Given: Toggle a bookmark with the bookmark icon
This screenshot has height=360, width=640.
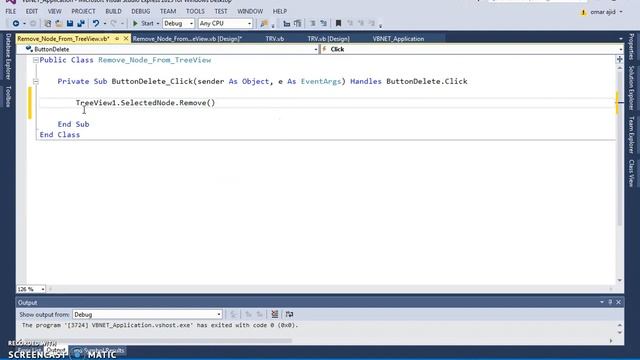Looking at the screenshot, I should (x=338, y=24).
